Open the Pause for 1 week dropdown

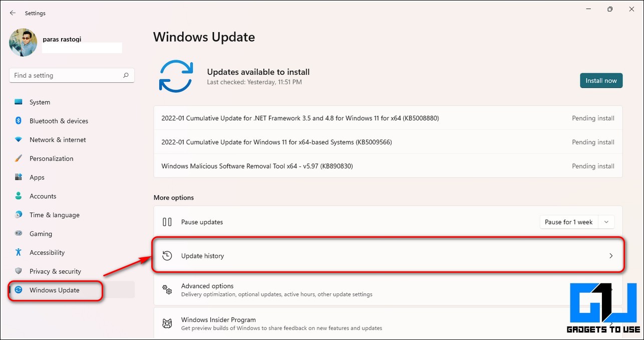[x=577, y=222]
